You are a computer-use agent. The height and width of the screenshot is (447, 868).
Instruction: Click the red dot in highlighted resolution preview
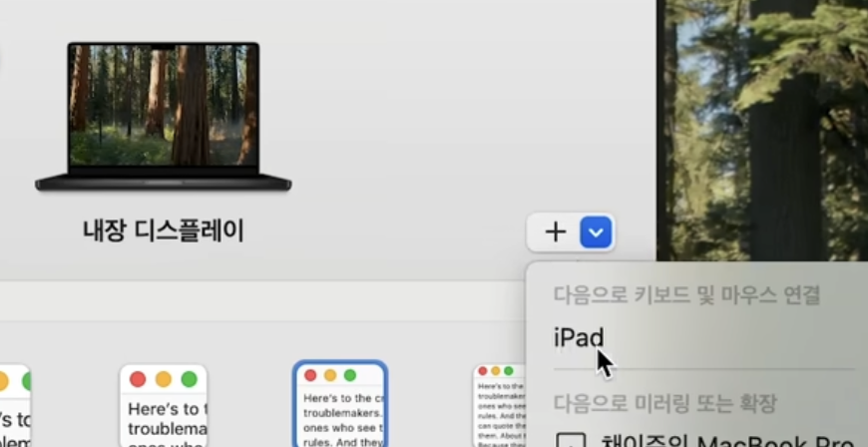click(309, 375)
